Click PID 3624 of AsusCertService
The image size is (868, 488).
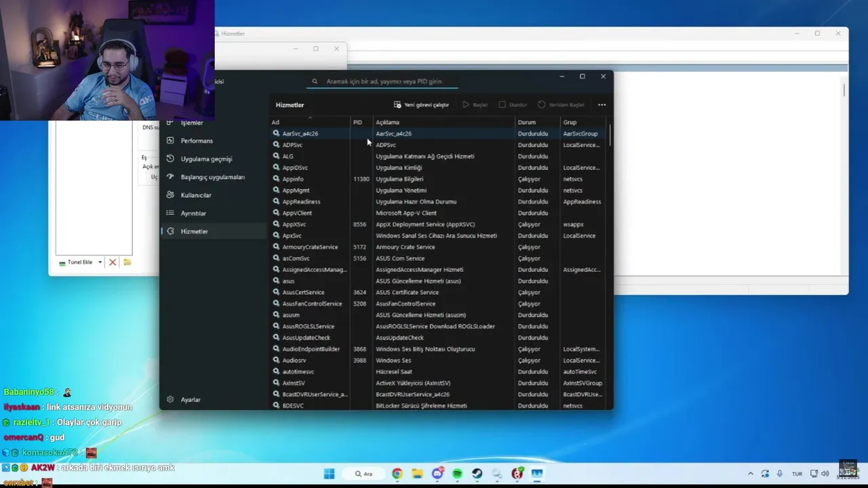coord(359,293)
